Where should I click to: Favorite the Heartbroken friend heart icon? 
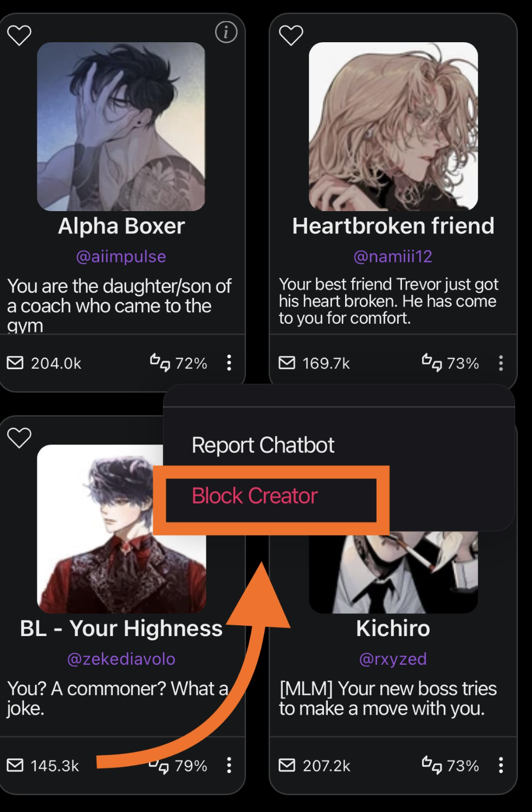pos(291,35)
